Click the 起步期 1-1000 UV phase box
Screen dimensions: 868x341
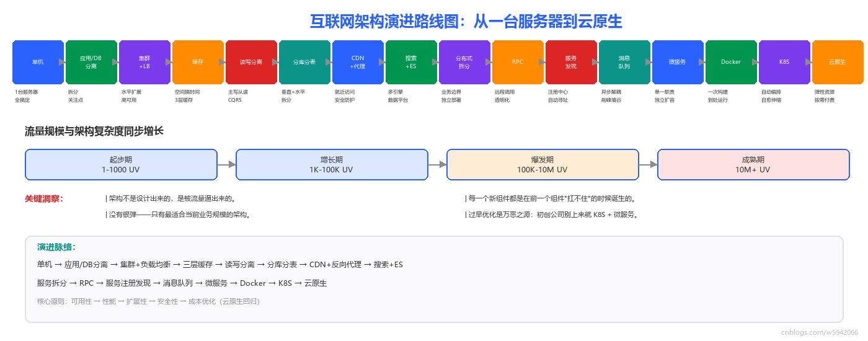[121, 164]
